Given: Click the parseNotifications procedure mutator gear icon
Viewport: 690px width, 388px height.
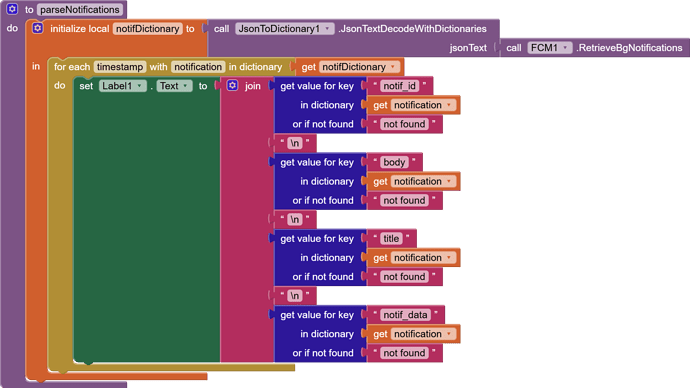Looking at the screenshot, I should point(12,9).
